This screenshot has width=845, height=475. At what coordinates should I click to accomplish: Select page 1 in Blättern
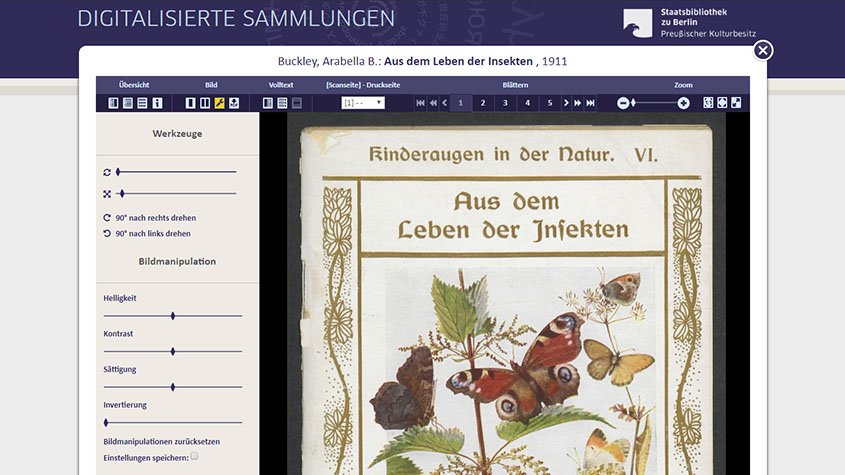(460, 103)
